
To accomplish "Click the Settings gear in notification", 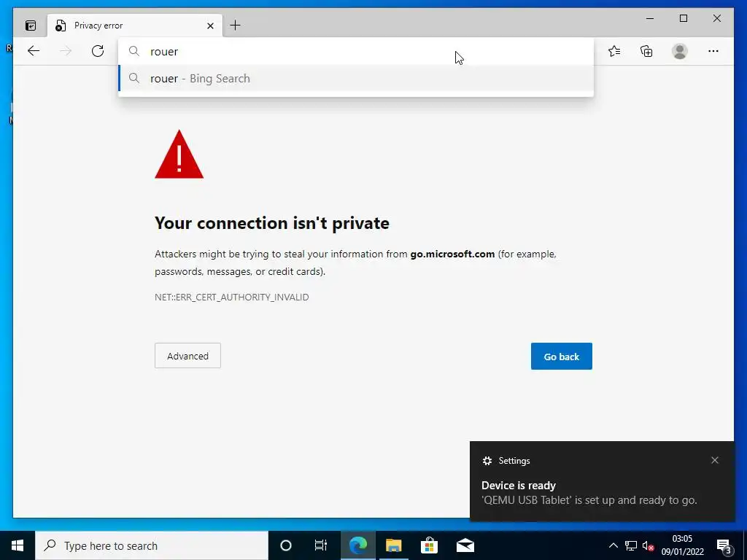I will (x=487, y=461).
